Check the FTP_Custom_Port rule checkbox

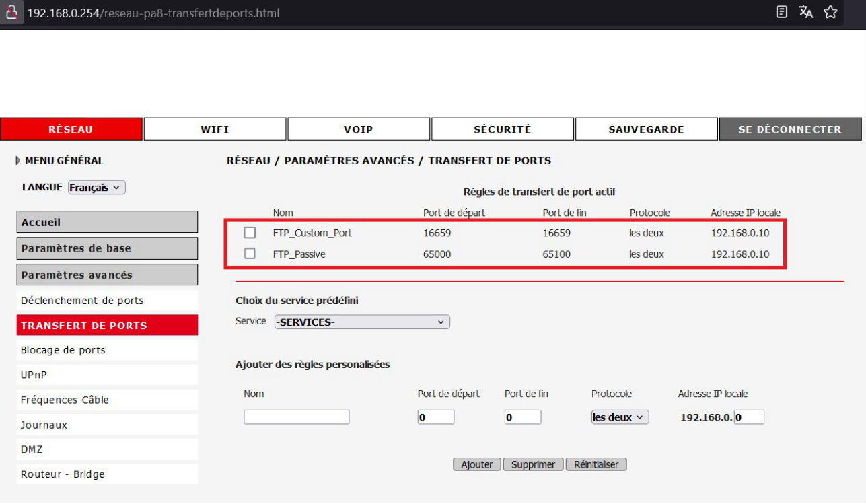click(x=250, y=233)
